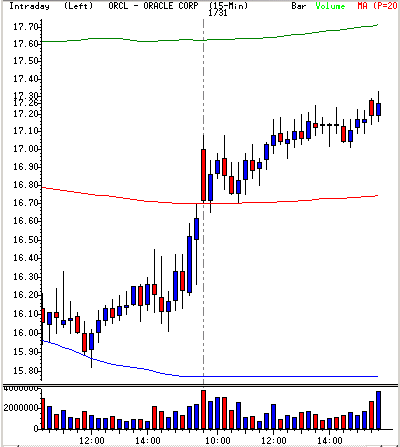Click the 17.70 price axis label

click(27, 27)
